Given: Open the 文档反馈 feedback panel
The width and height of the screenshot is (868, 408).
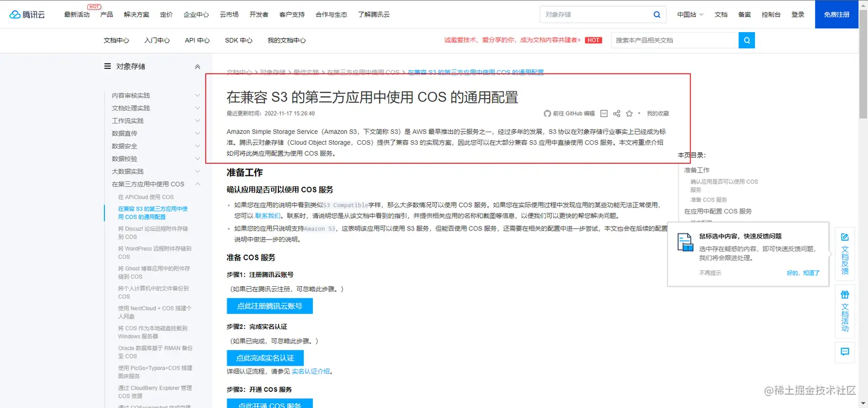Looking at the screenshot, I should tap(844, 252).
